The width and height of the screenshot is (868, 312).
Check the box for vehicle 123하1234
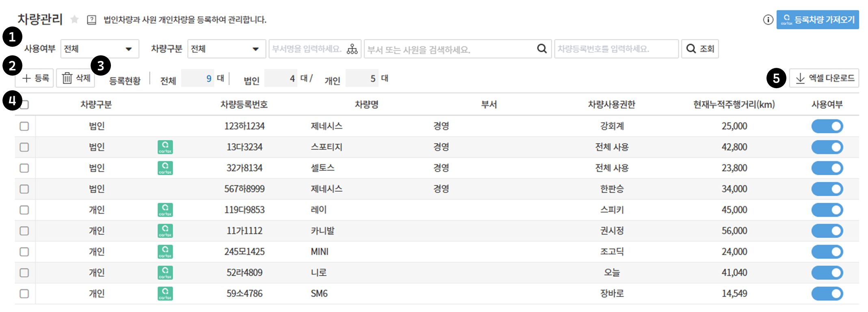coord(24,126)
